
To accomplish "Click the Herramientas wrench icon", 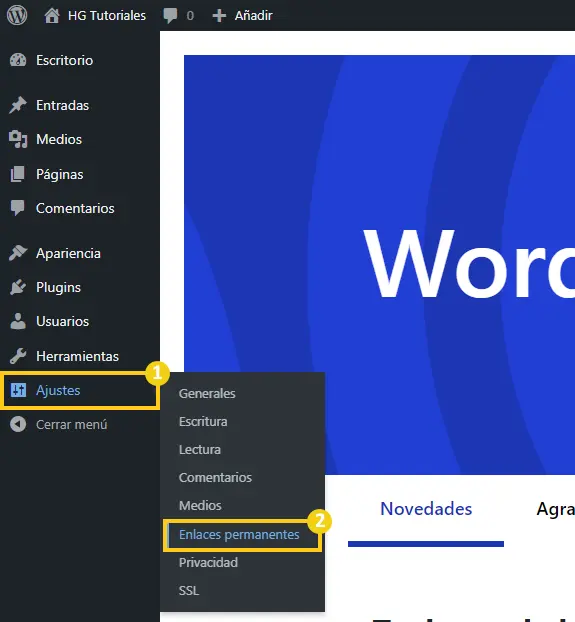I will (x=18, y=356).
